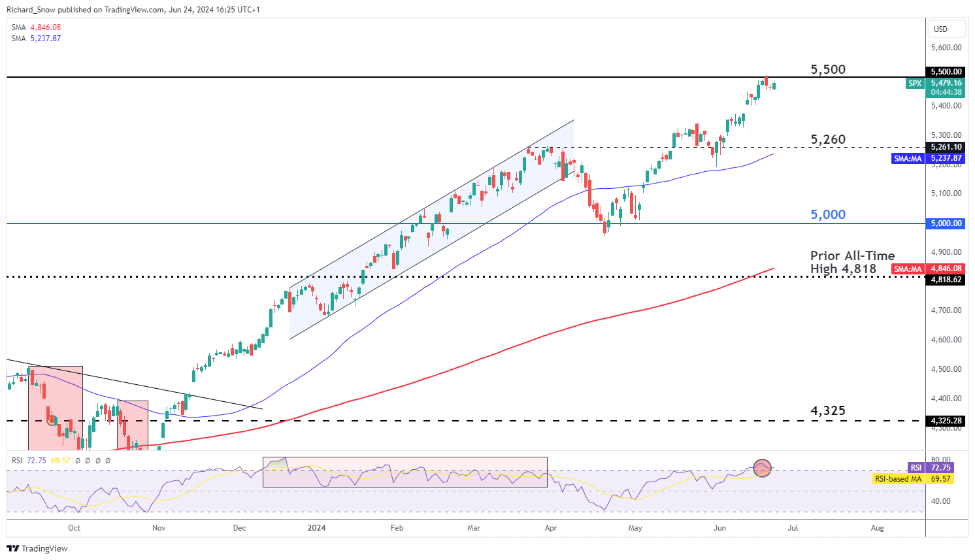Click the Jul label on time axis
The image size is (975, 560).
(793, 528)
